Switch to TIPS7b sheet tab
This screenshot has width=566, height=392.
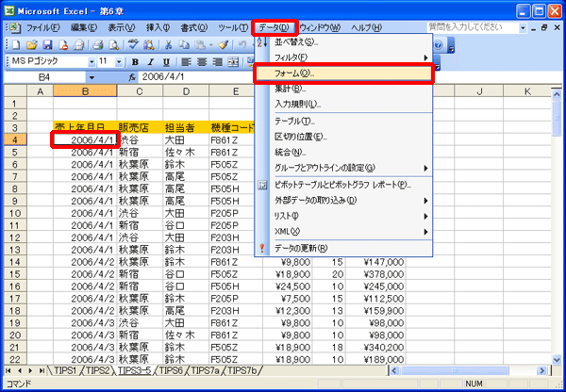click(x=241, y=370)
